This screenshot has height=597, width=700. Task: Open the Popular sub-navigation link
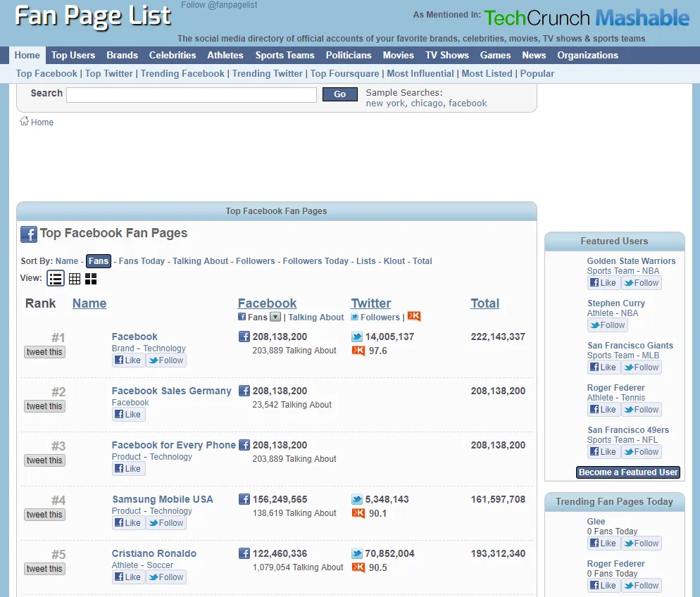[x=537, y=74]
